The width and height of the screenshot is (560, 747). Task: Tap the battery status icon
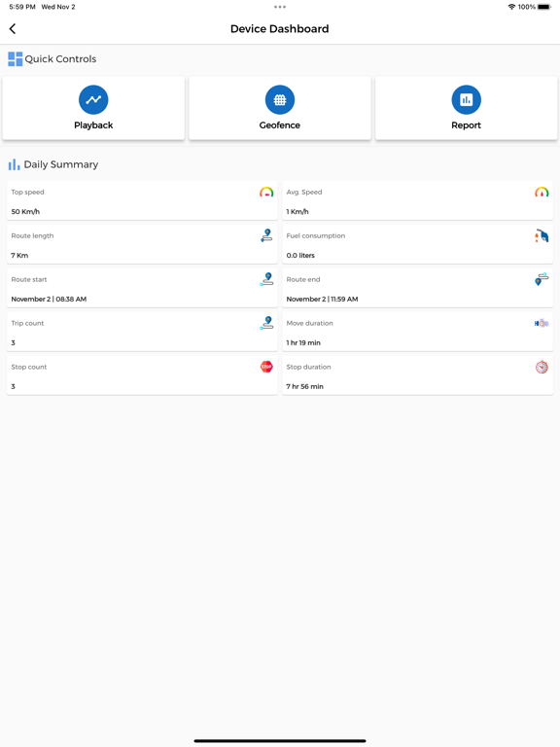coord(544,7)
